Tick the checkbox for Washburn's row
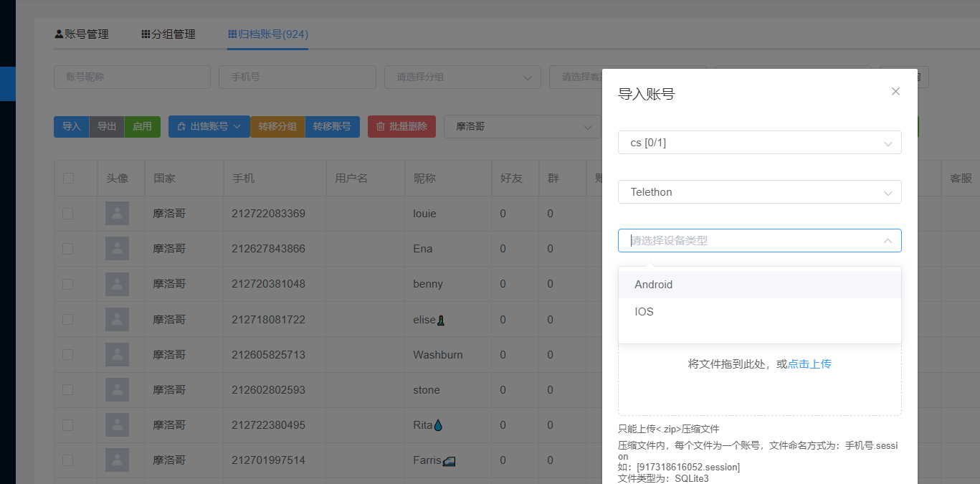 click(67, 355)
